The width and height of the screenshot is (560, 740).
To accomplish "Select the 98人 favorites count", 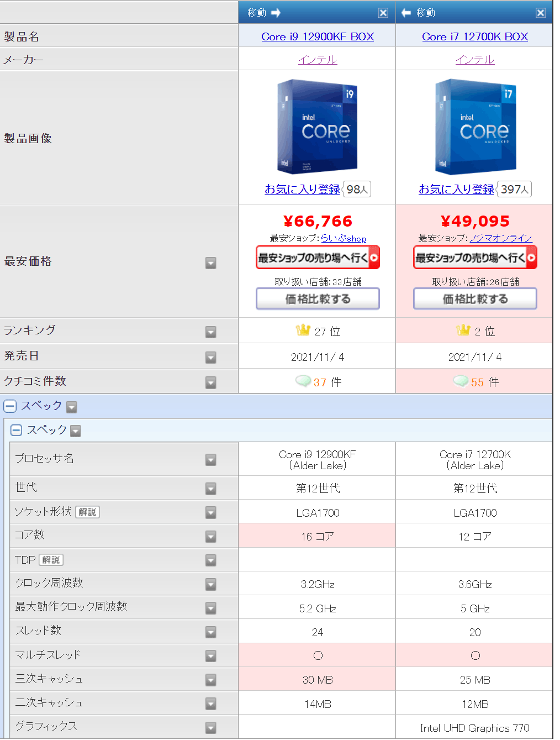I will click(x=357, y=189).
